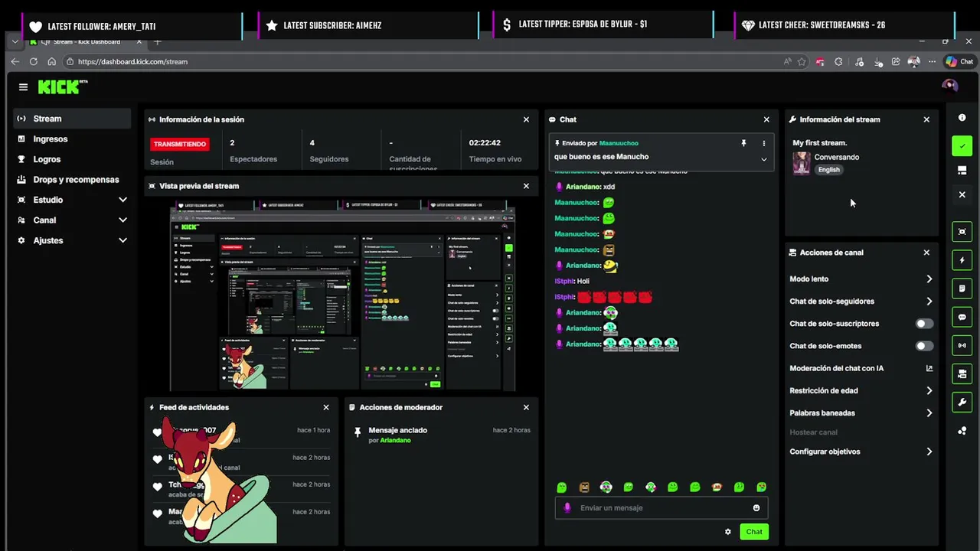The width and height of the screenshot is (980, 551).
Task: Open the Configurar objetivos arrow
Action: [x=929, y=452]
